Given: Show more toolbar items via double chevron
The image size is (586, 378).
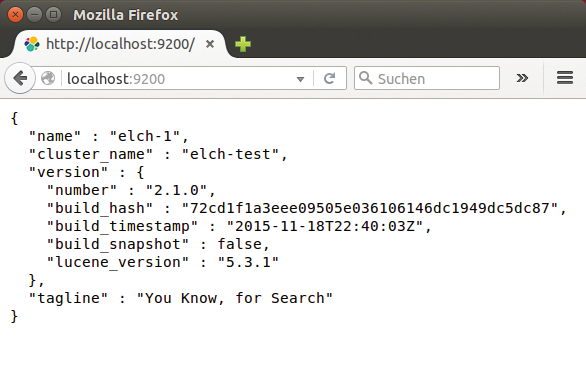Looking at the screenshot, I should [522, 78].
